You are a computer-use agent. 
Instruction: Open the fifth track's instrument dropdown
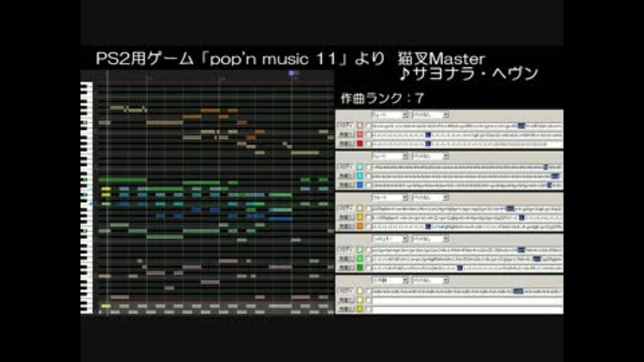[390, 280]
